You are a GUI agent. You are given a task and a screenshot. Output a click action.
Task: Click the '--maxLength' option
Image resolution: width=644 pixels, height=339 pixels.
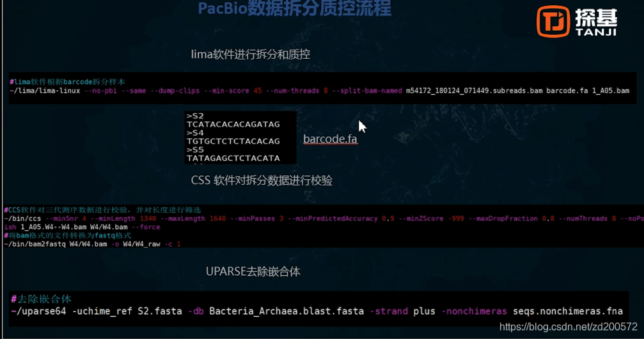183,219
